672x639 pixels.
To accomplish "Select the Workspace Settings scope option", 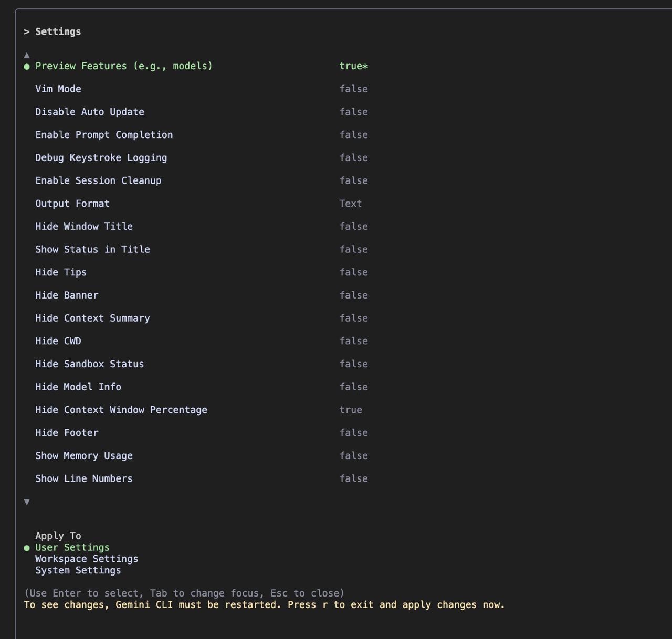I will pos(87,559).
